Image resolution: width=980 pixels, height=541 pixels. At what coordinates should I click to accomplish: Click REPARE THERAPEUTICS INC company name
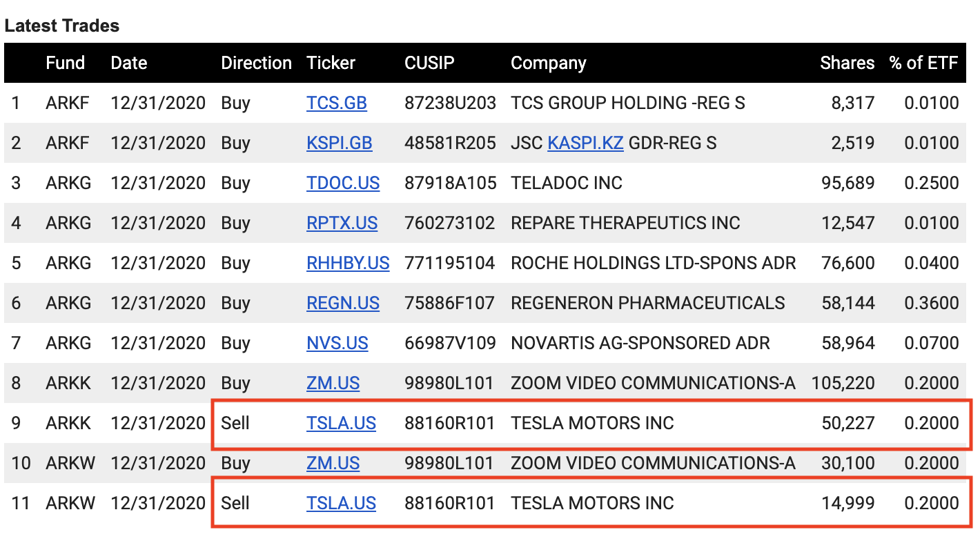[625, 224]
